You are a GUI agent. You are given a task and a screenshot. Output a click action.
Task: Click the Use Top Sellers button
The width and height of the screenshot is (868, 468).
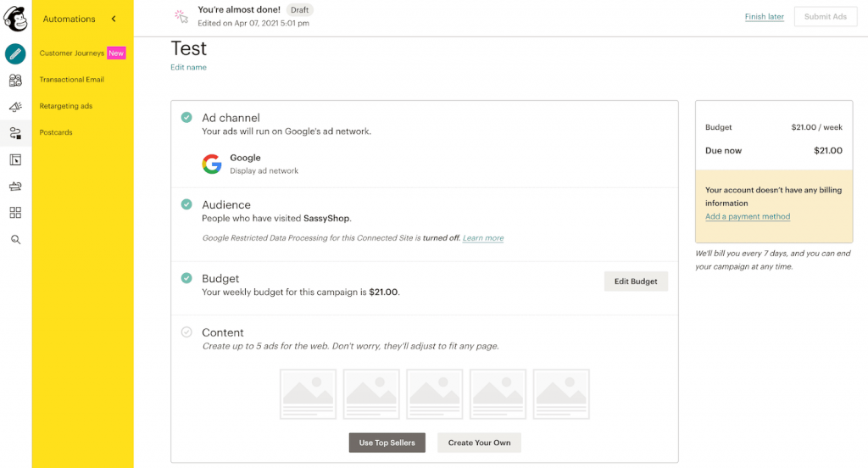tap(387, 443)
